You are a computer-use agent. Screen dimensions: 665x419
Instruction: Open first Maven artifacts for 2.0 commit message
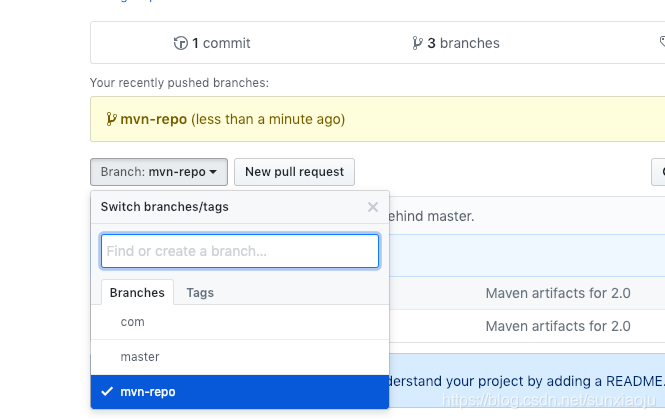(558, 293)
